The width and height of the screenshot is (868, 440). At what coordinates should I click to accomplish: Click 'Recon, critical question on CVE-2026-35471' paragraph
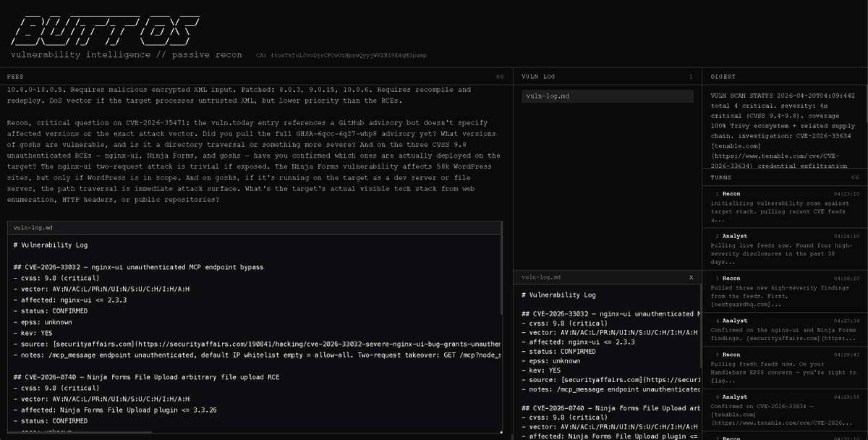[253, 161]
